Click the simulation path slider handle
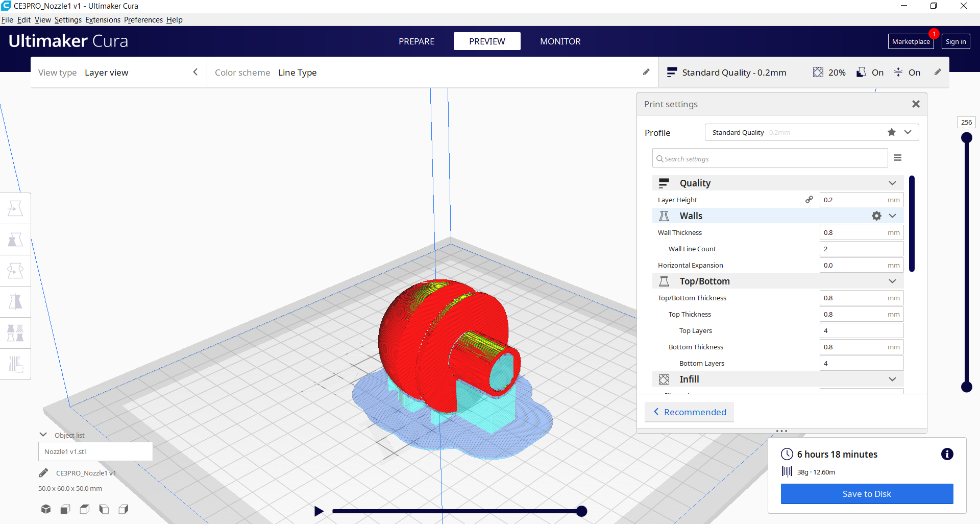Image resolution: width=980 pixels, height=524 pixels. pos(581,511)
